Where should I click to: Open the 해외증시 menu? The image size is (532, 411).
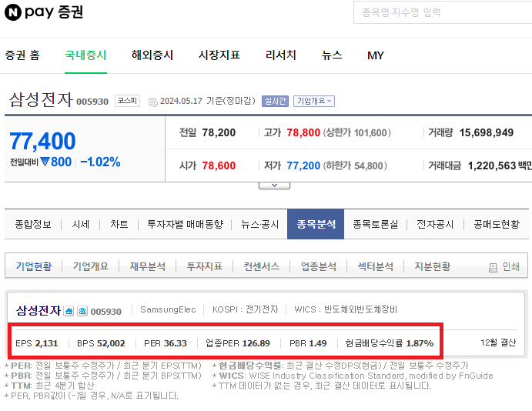(152, 55)
